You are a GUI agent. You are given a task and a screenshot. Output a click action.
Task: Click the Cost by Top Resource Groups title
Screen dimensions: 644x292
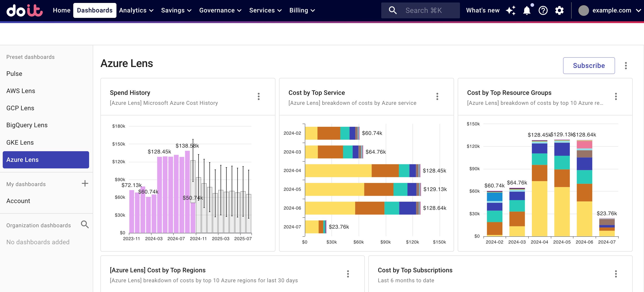click(509, 93)
